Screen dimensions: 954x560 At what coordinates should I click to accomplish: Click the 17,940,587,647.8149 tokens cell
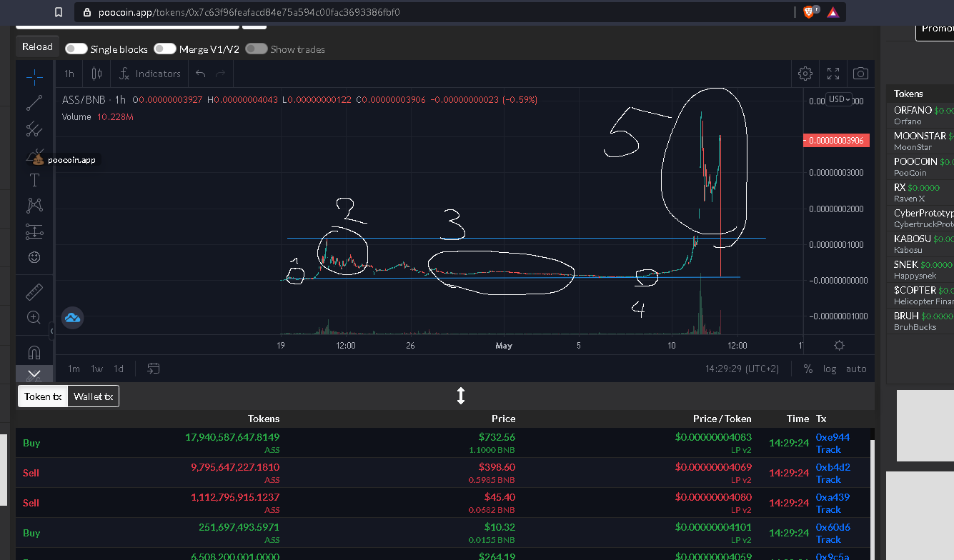pos(232,437)
